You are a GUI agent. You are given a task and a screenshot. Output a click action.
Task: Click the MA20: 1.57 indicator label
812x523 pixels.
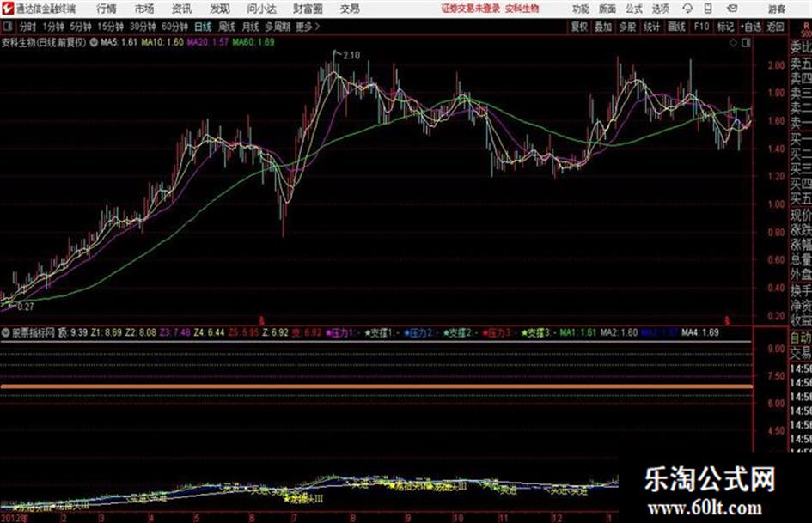tap(208, 42)
